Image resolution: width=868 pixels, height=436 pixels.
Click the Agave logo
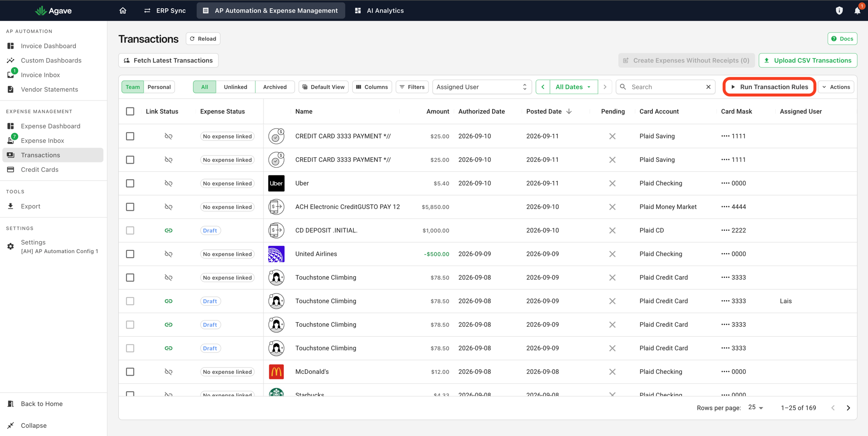click(x=53, y=11)
